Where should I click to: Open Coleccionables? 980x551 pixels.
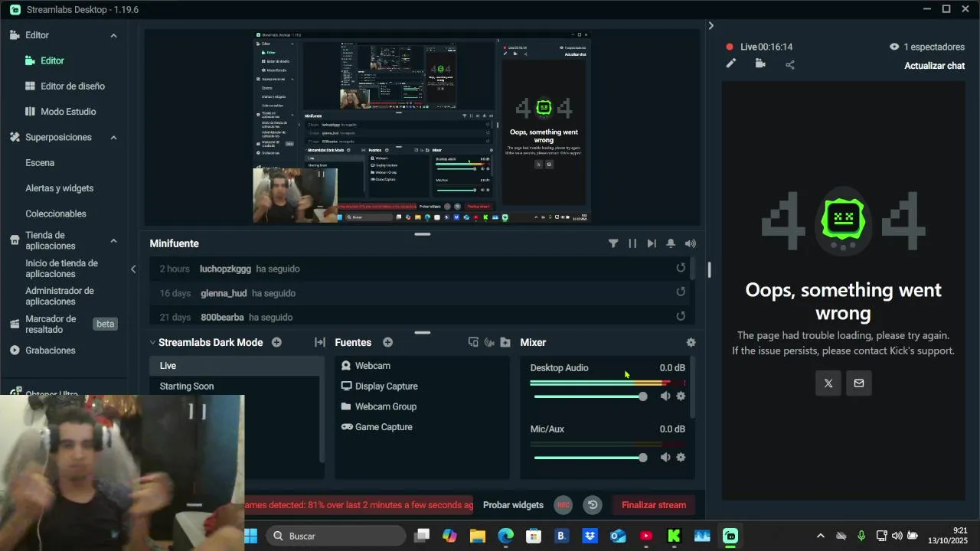(x=55, y=214)
